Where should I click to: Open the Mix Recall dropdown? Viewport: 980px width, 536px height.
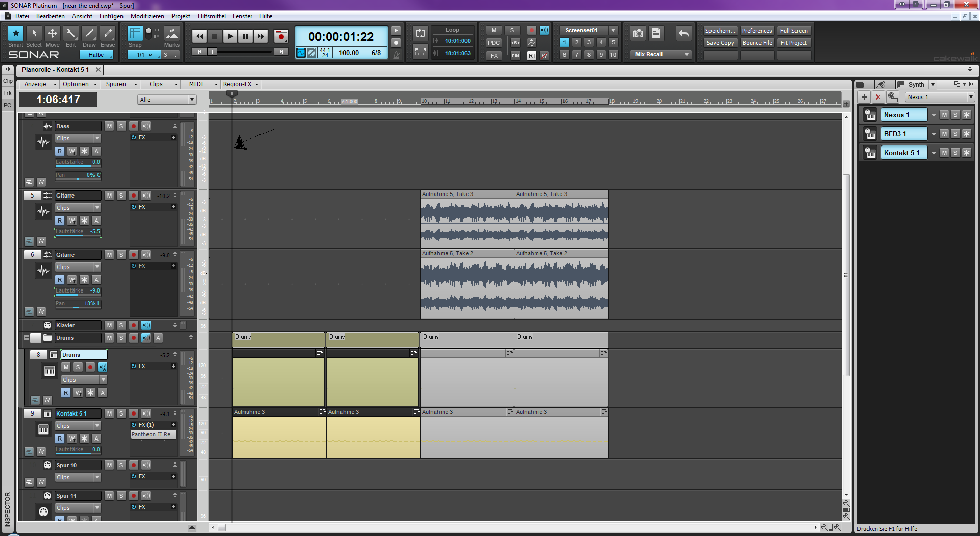click(686, 55)
